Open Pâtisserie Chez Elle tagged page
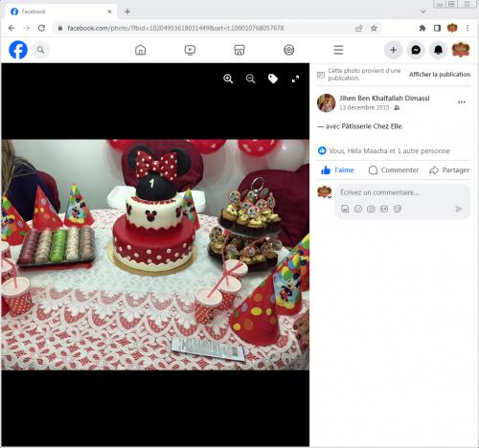The height and width of the screenshot is (448, 479). point(372,126)
